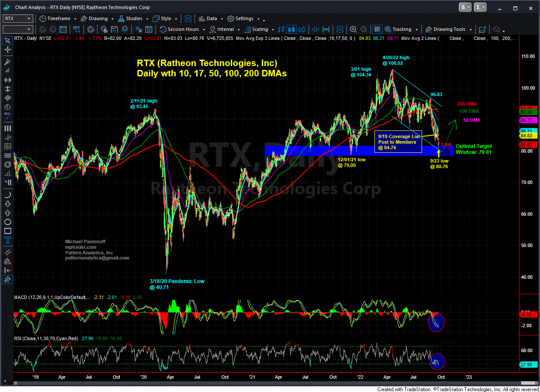
Task: Click the calendar window icon in second toolbar
Action: point(63,29)
